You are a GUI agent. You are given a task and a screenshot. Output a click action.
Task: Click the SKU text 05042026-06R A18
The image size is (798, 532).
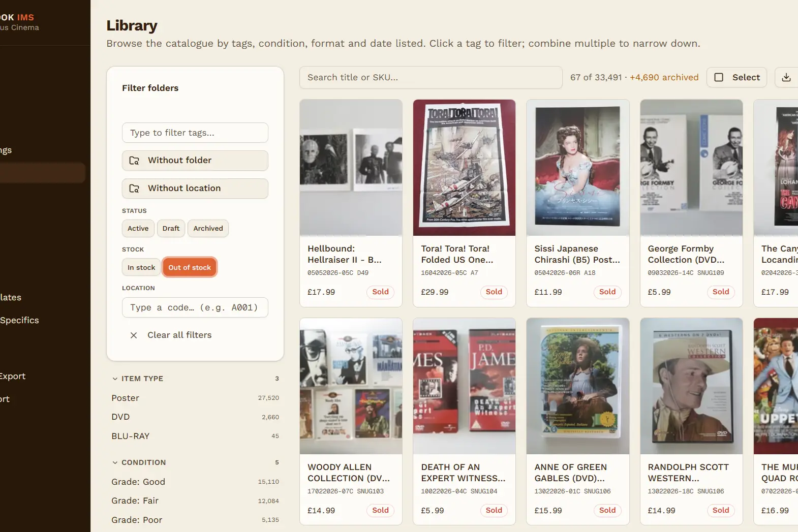[565, 273]
